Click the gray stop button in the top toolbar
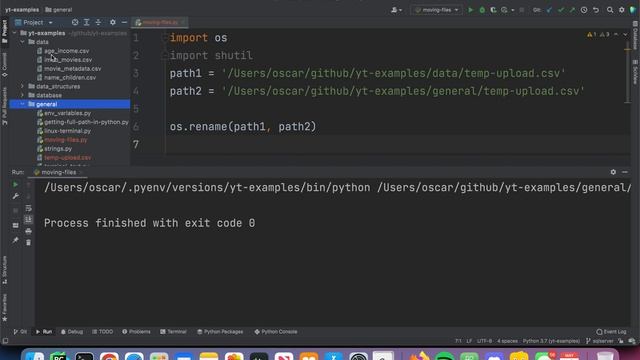Viewport: 640px width, 360px height. 522,10
